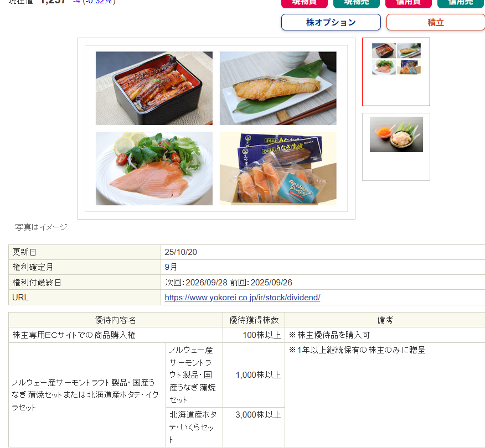The height and width of the screenshot is (448, 485).
Task: Click the packaged gift box product photo
Action: [278, 169]
